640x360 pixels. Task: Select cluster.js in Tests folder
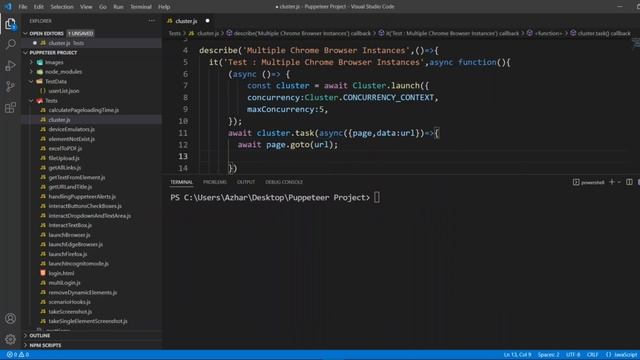59,120
